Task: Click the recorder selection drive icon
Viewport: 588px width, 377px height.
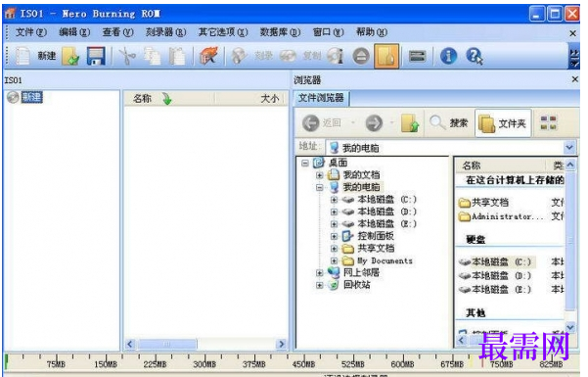Action: point(417,57)
